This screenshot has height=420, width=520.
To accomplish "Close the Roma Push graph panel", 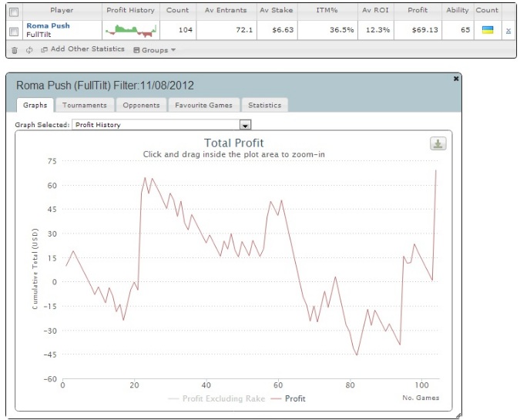I will (x=456, y=79).
